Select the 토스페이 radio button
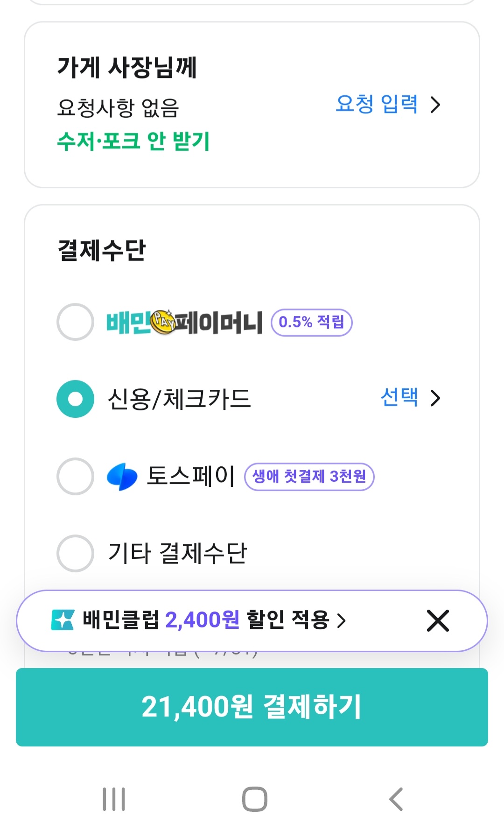 point(75,477)
